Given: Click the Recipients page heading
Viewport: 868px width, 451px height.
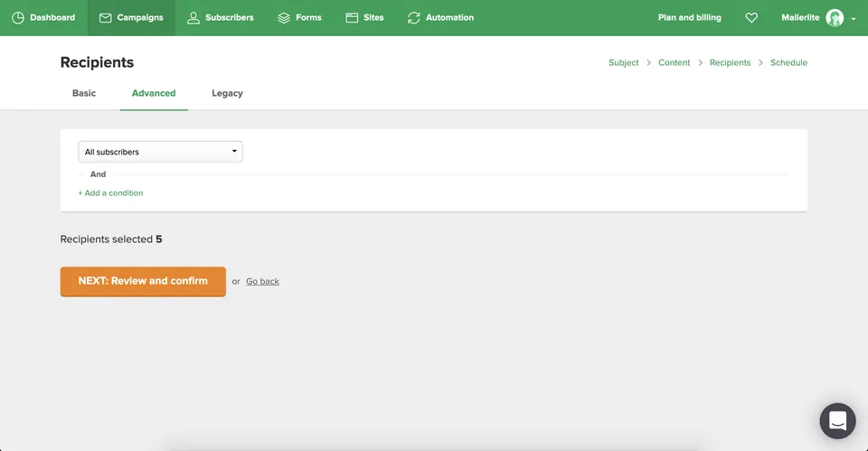Looking at the screenshot, I should tap(97, 62).
